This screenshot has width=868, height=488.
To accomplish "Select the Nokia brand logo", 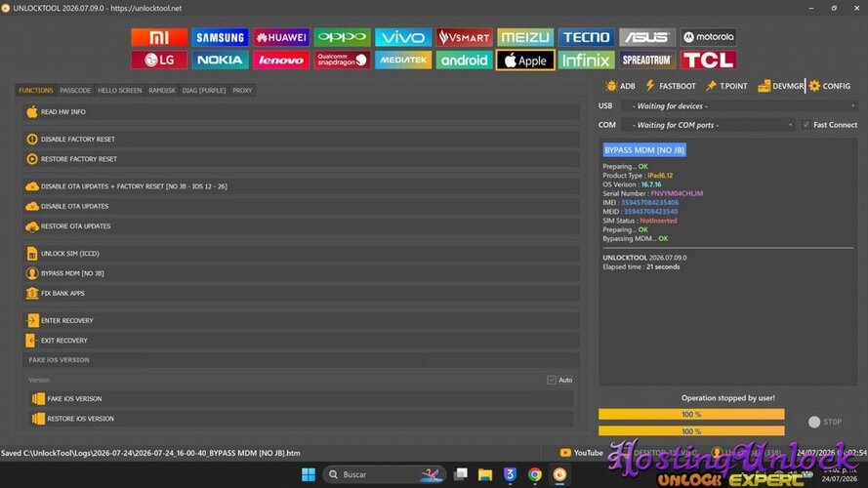I will (x=220, y=60).
